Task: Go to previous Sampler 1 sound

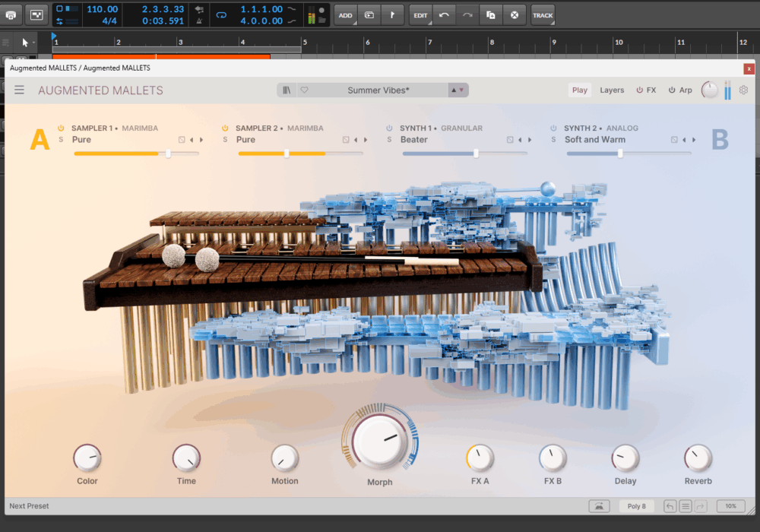Action: (x=192, y=140)
